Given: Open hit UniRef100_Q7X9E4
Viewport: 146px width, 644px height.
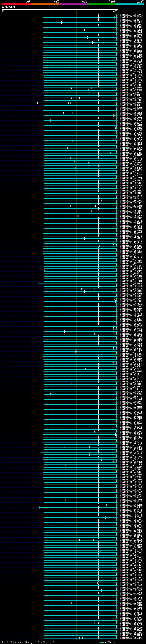Looking at the screenshot, I should click(x=131, y=30).
